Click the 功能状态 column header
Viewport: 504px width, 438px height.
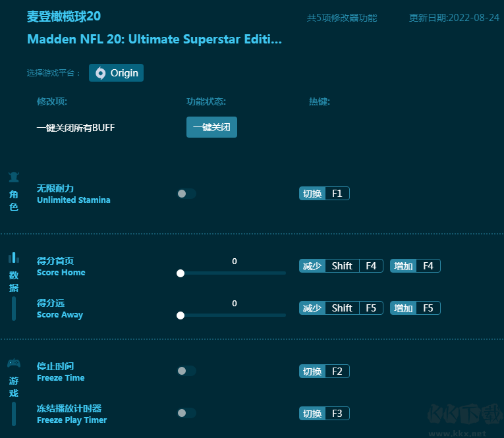tap(206, 101)
